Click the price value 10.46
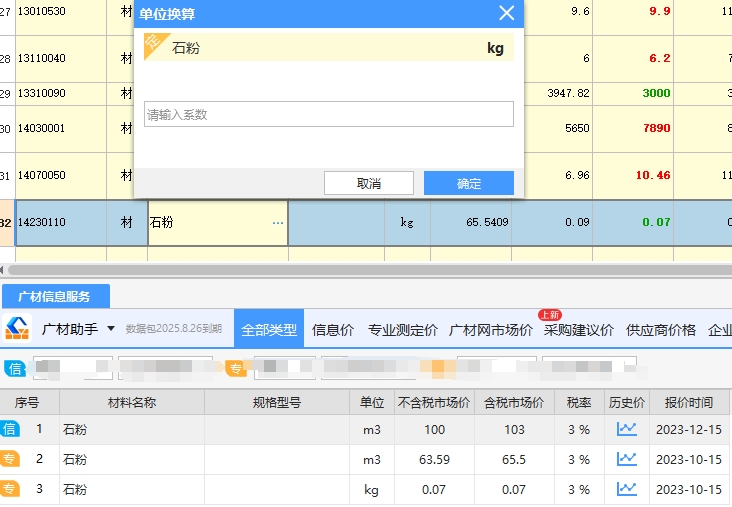 point(653,175)
